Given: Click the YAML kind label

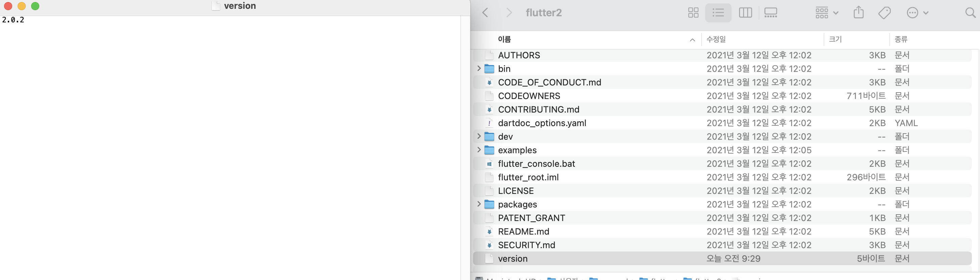Looking at the screenshot, I should point(906,123).
